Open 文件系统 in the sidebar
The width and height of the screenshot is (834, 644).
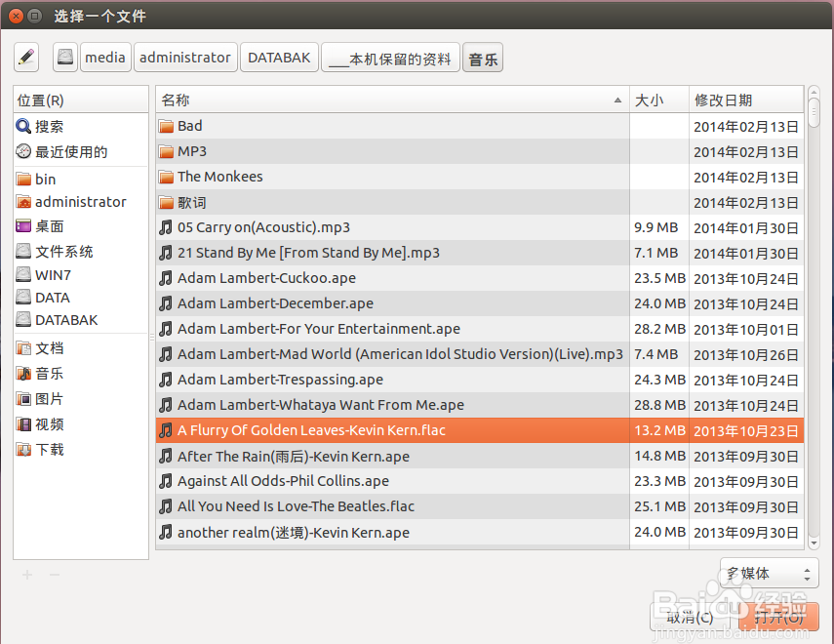click(80, 251)
